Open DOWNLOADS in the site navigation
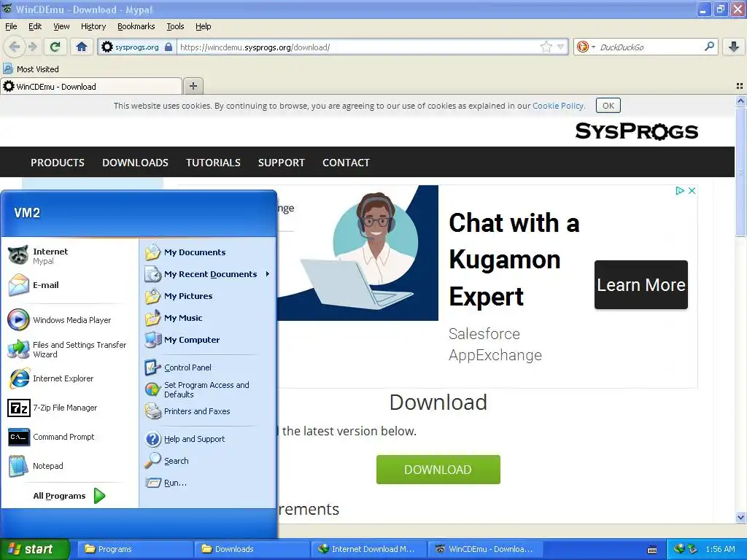The image size is (747, 560). coord(135,163)
